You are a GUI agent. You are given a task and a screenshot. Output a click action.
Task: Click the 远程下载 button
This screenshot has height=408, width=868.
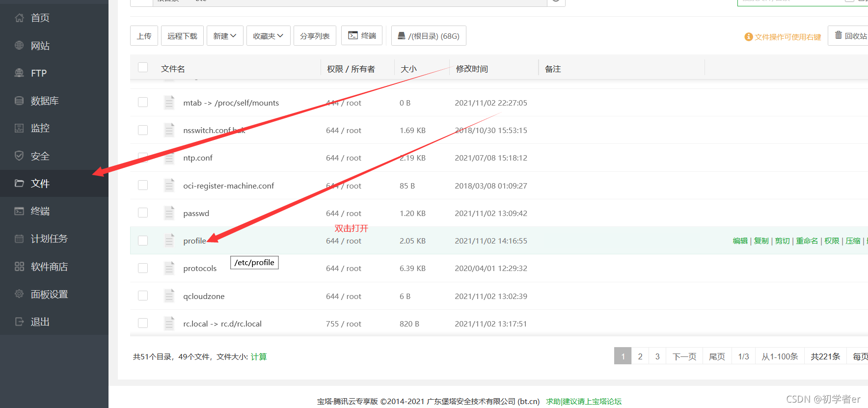[182, 36]
